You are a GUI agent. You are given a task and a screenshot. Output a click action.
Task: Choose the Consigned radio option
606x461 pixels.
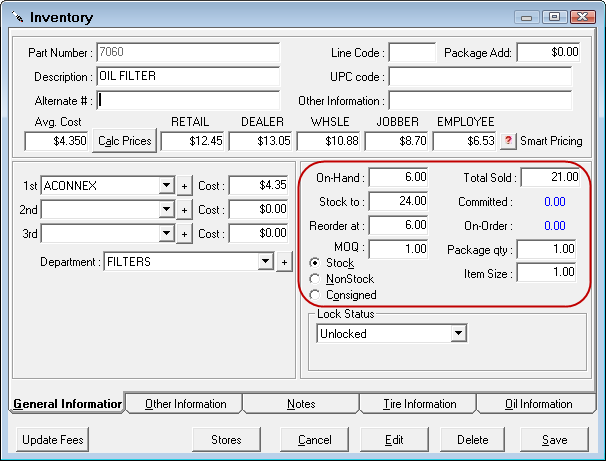pyautogui.click(x=316, y=295)
